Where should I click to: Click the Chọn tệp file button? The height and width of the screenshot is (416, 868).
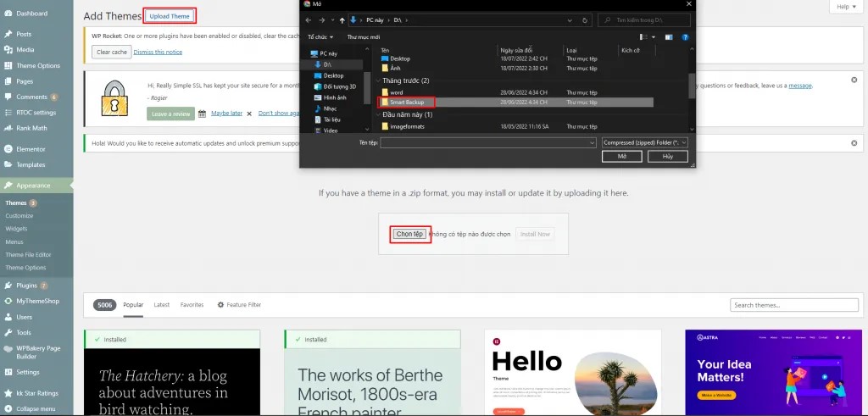point(409,234)
